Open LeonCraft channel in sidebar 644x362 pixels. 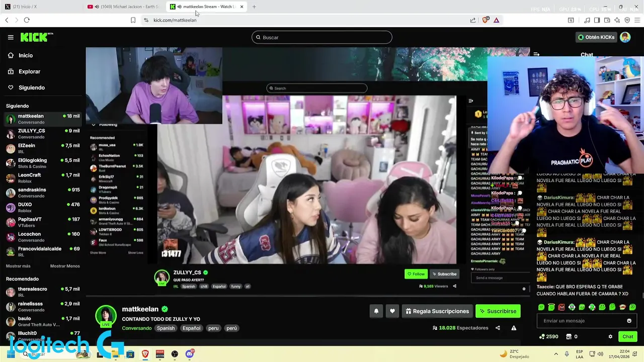coord(42,178)
